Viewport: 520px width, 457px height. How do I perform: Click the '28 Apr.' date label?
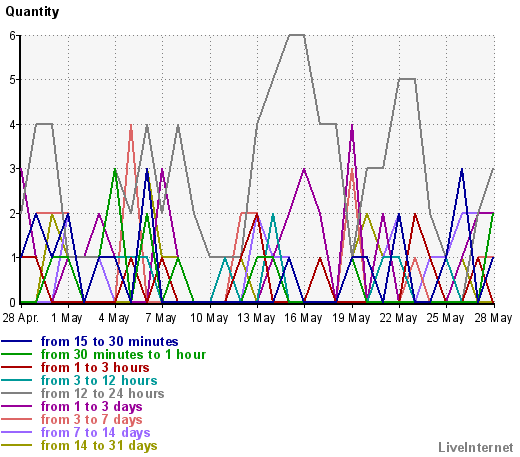pos(21,318)
